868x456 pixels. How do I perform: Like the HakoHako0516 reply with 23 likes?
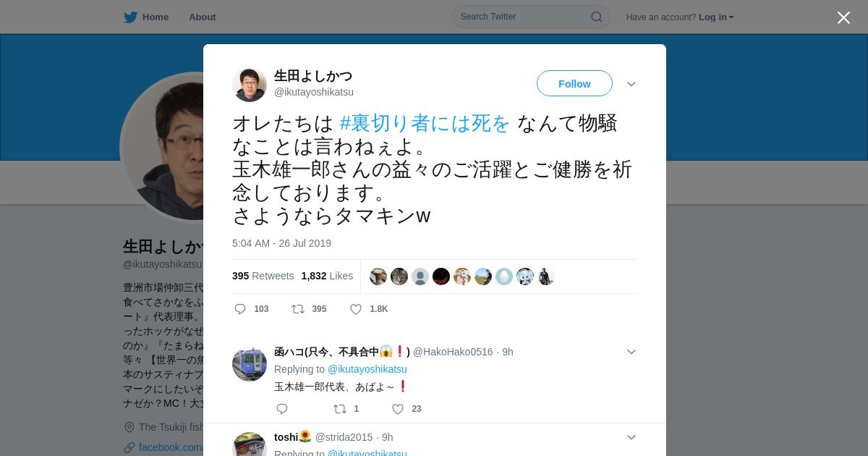[x=398, y=409]
